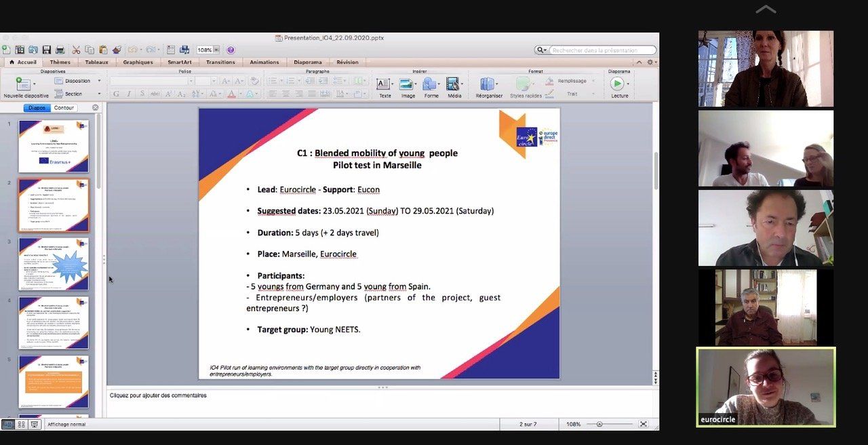Open the Transitions ribbon tab
This screenshot has width=868, height=445.
(x=220, y=62)
